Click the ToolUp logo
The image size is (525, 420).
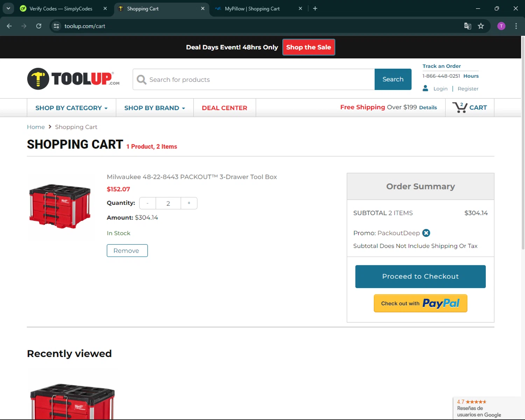pos(73,79)
